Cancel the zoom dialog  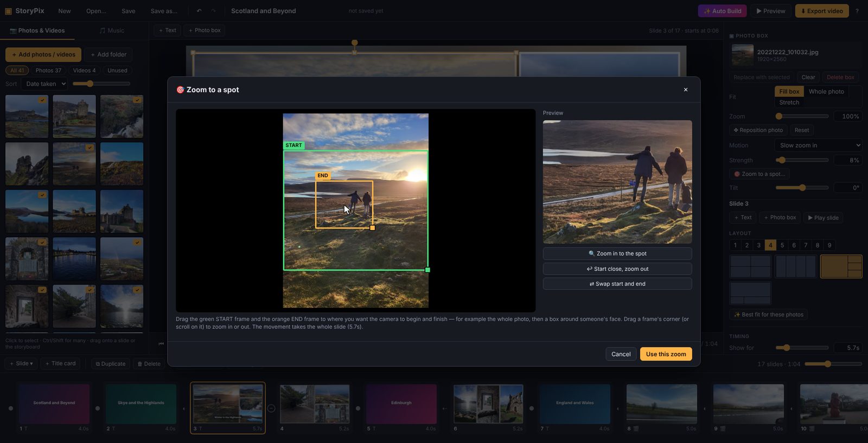click(621, 354)
